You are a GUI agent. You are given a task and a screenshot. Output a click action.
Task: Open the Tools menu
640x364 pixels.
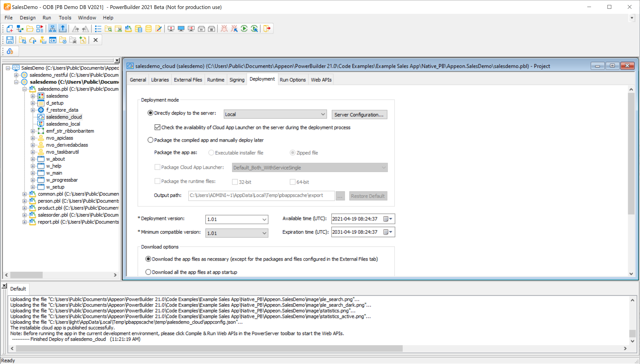[x=65, y=18]
